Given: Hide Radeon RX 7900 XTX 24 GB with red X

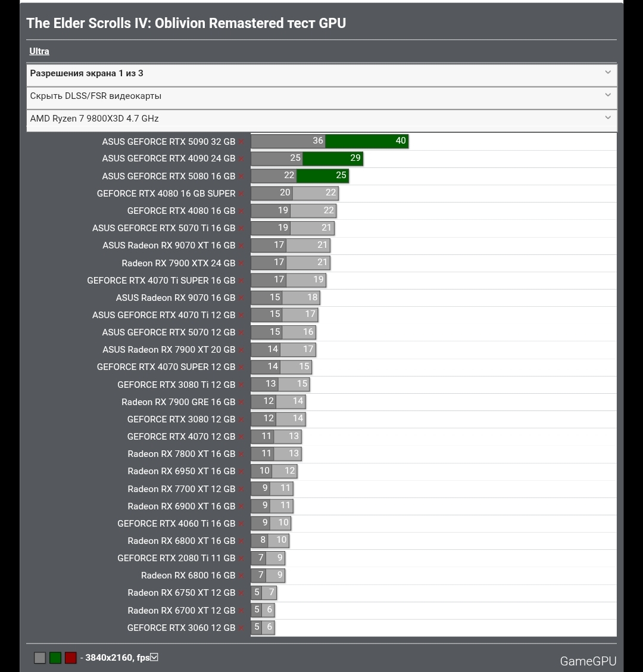Looking at the screenshot, I should 241,263.
